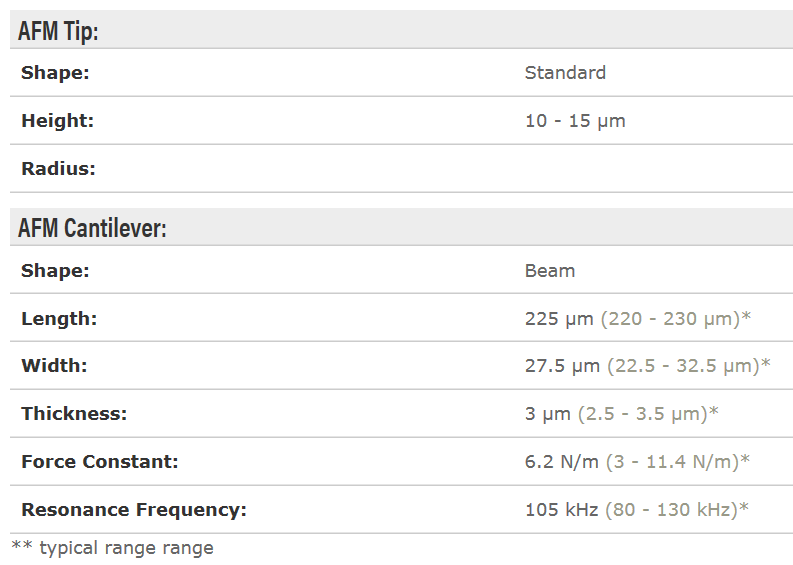The image size is (793, 565).
Task: Click the Beam cantilever shape value
Action: pyautogui.click(x=550, y=271)
